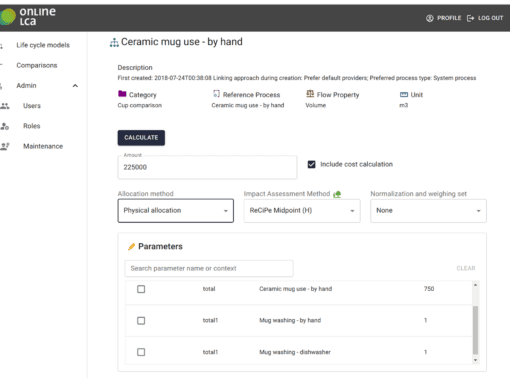Screen dimensions: 510x382
Task: Click the Search parameter name field
Action: click(x=209, y=269)
